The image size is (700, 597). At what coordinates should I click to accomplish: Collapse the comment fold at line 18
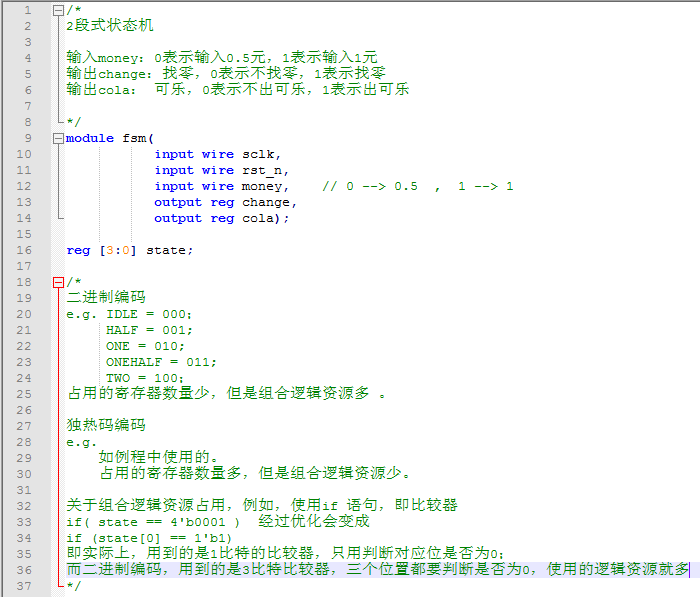(x=57, y=282)
